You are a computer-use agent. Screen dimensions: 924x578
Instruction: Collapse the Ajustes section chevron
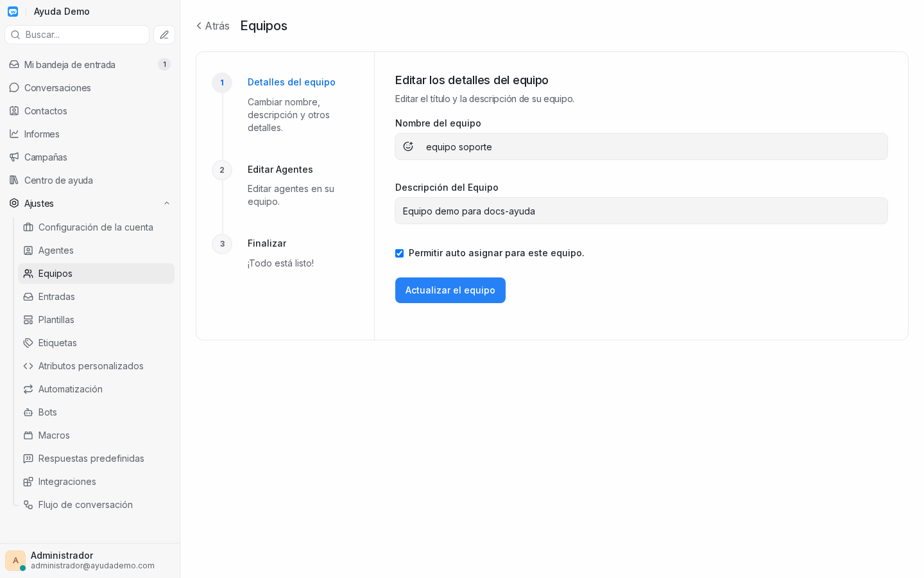[x=167, y=204]
